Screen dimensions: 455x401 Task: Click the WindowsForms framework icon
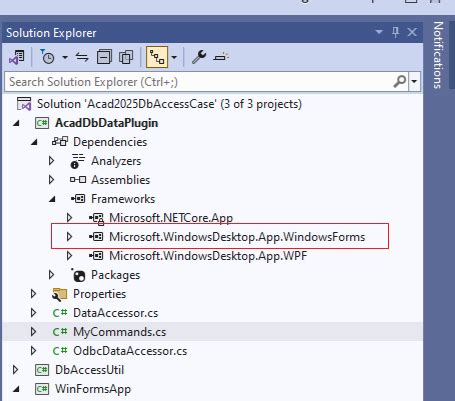coord(96,237)
